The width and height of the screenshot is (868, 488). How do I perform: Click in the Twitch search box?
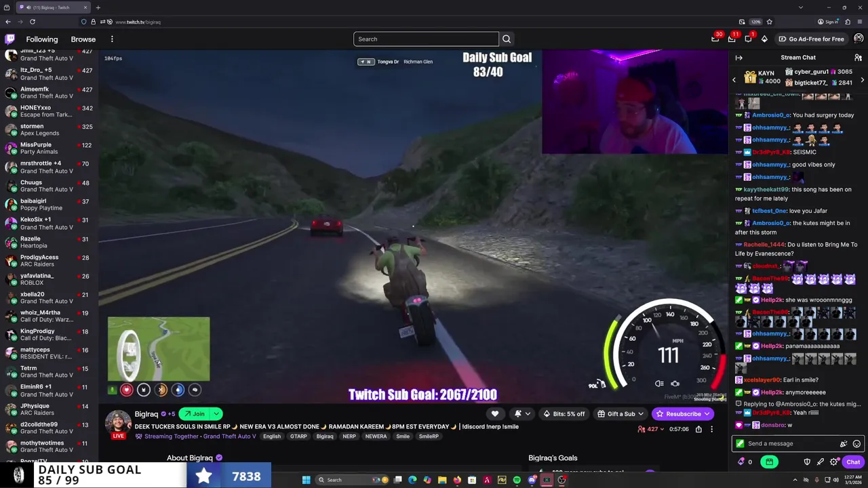tap(426, 39)
